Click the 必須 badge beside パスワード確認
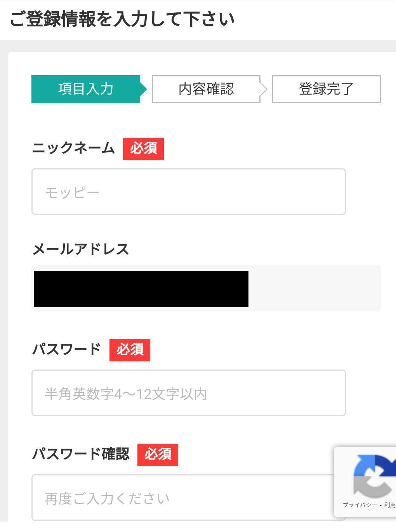 click(x=158, y=455)
